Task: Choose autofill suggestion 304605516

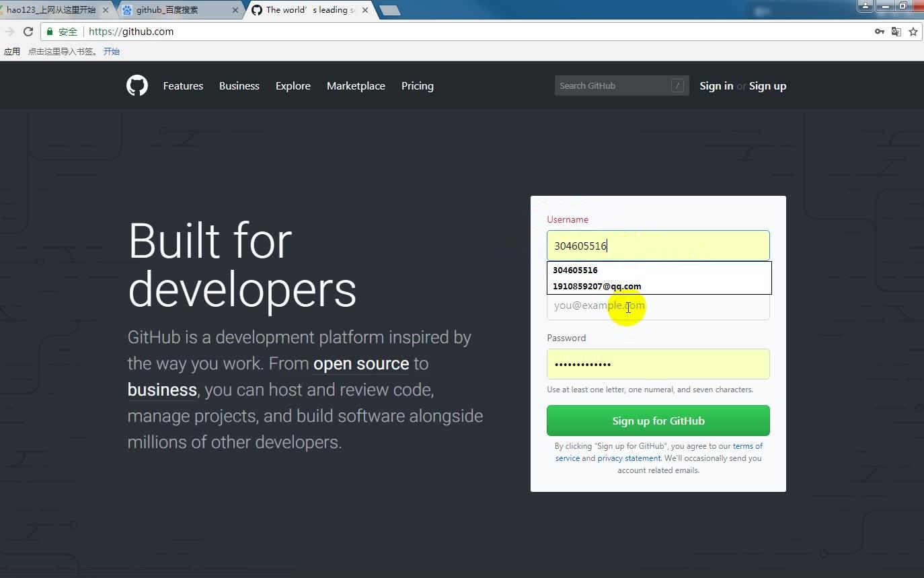Action: [659, 270]
